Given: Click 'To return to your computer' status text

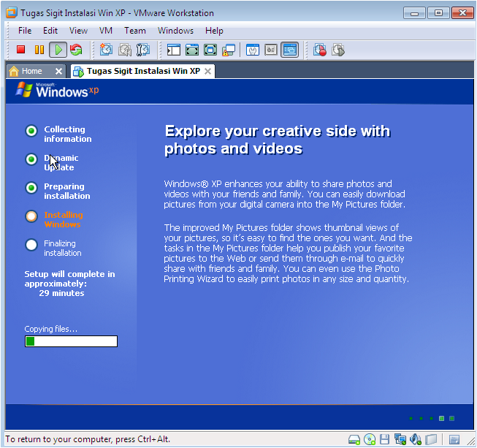Looking at the screenshot, I should (88, 439).
